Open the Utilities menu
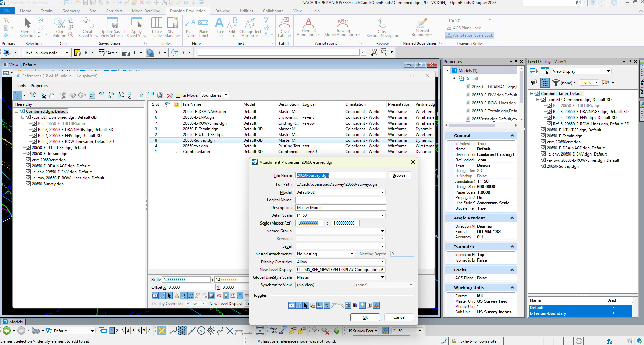 pos(246,11)
